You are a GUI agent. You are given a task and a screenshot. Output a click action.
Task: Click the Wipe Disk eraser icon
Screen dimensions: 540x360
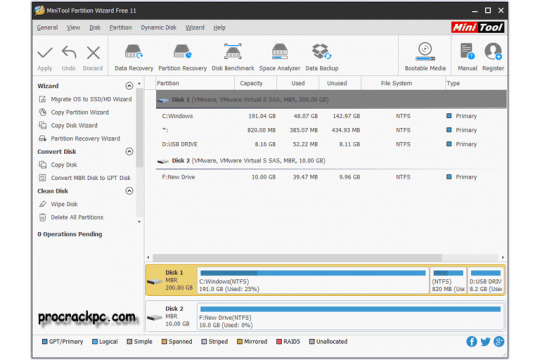point(42,204)
